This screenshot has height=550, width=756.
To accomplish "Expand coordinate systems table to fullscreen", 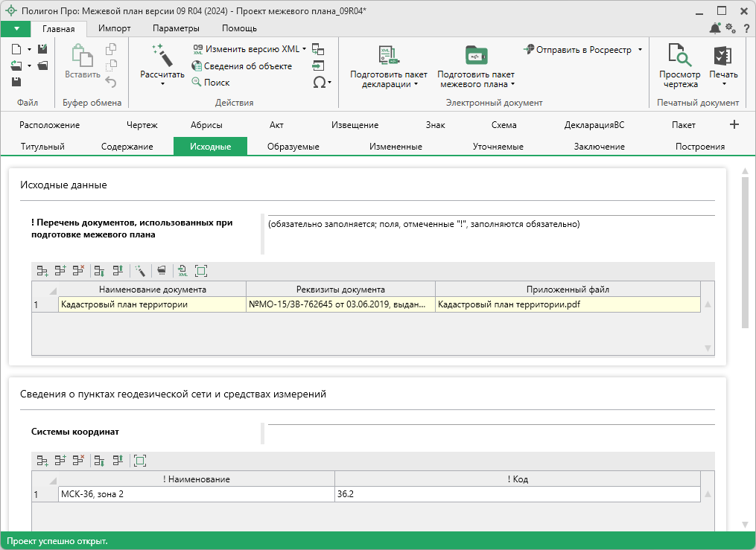I will click(140, 461).
